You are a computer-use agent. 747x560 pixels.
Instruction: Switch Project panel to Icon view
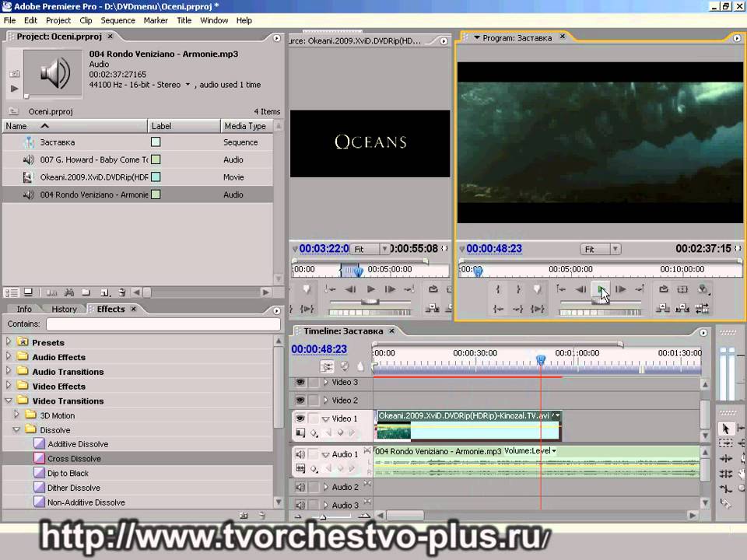click(29, 292)
